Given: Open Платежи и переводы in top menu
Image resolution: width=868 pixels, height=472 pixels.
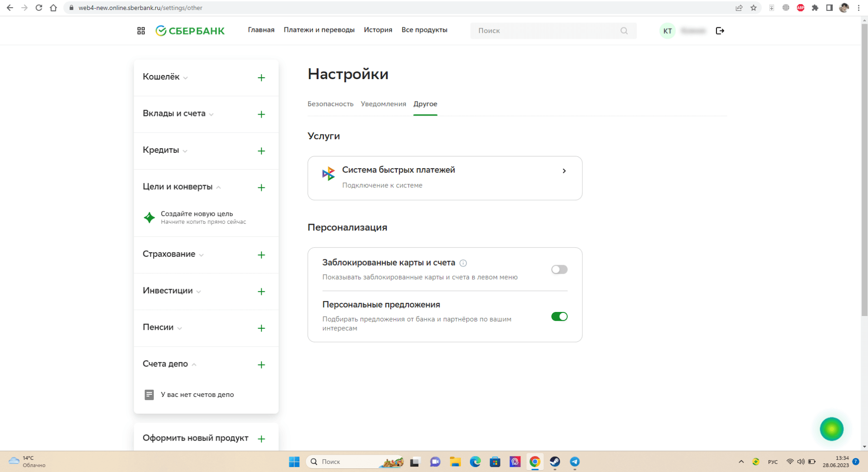Looking at the screenshot, I should point(319,30).
